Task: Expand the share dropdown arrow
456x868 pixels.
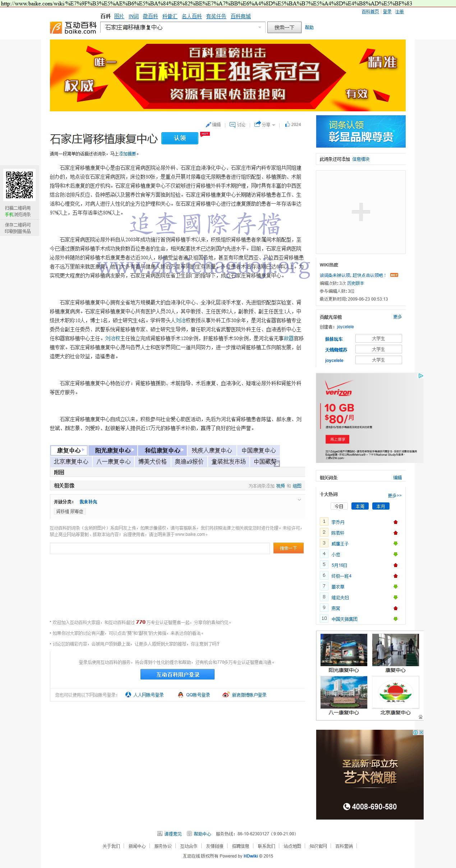Action: point(274,125)
